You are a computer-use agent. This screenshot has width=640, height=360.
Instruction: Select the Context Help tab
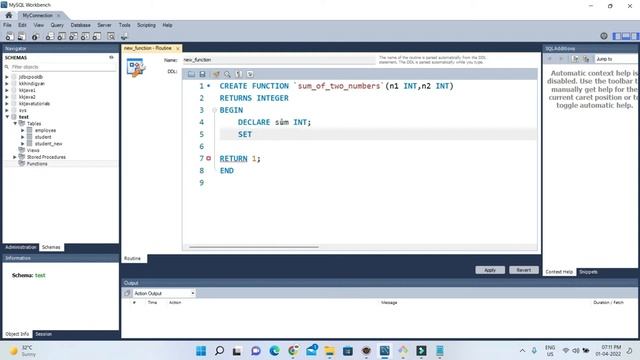(x=559, y=272)
